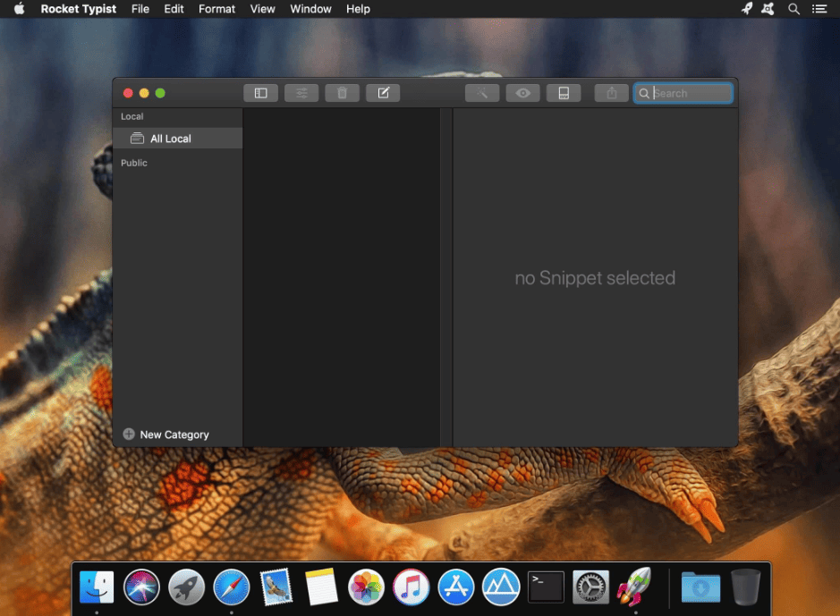Click Rocket Typist icon in Dock

(635, 587)
